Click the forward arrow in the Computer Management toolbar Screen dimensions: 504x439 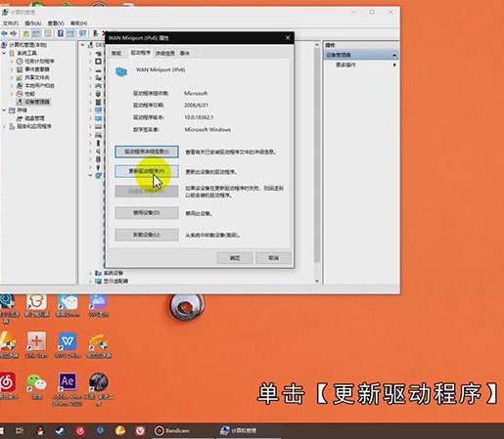click(x=14, y=33)
